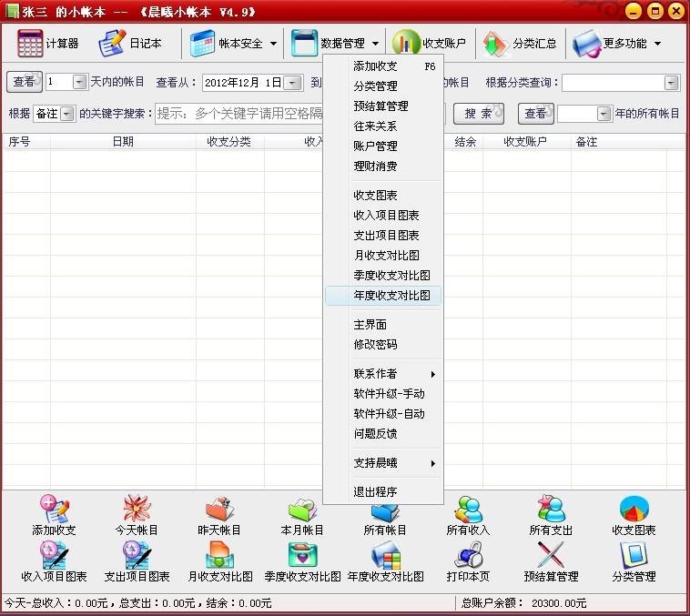Open the 根据分类查询 combo box

click(x=671, y=83)
